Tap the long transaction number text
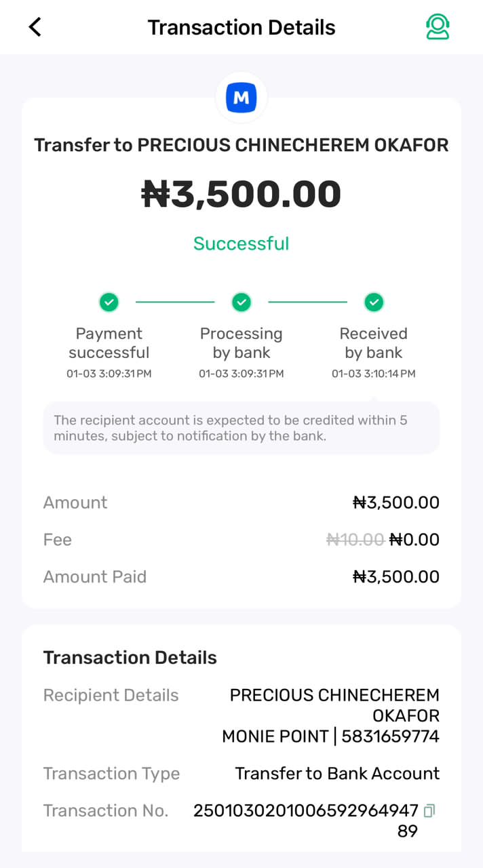483x868 pixels. pos(306,811)
